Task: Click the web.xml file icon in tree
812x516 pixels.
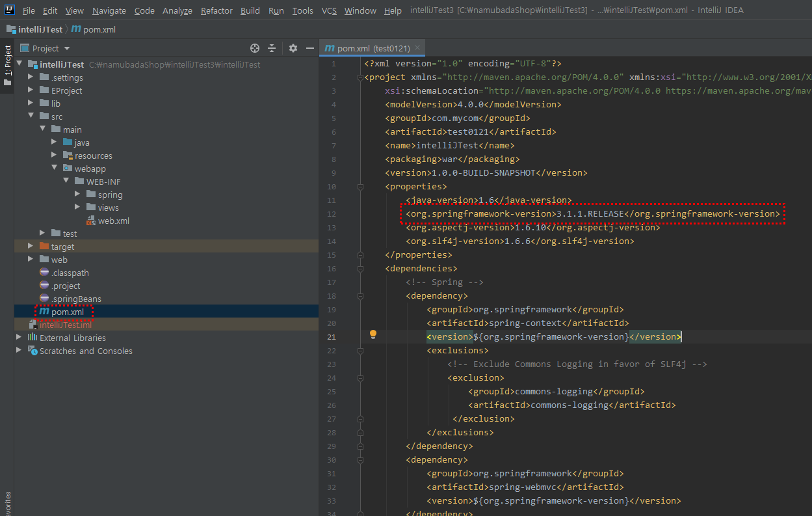Action: coord(91,221)
